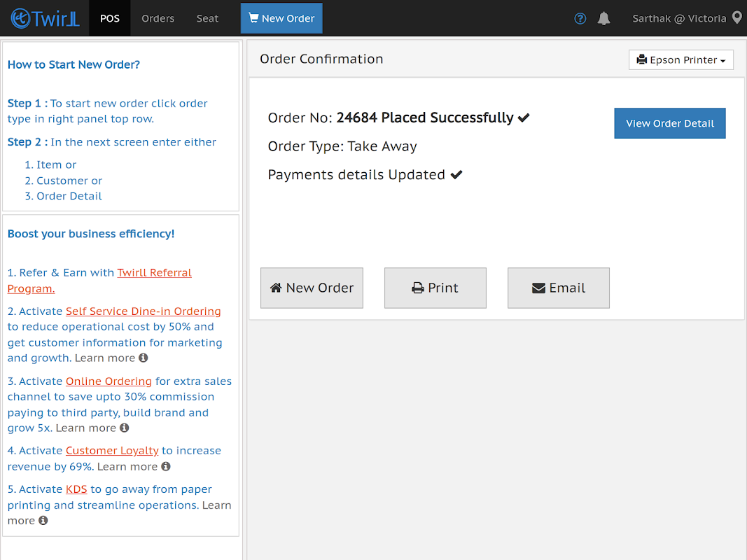Open the help question mark icon
This screenshot has height=560, width=747.
[580, 19]
